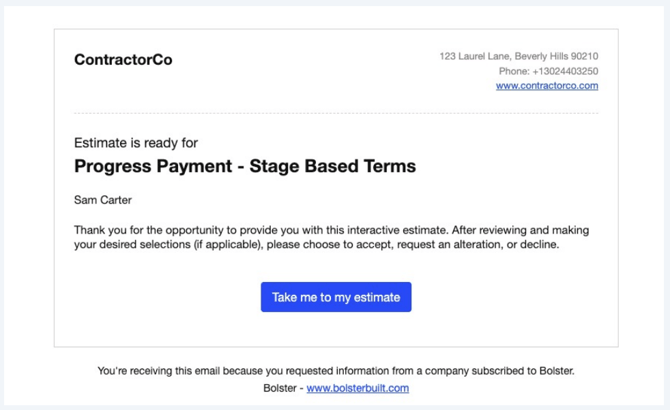Screen dimensions: 670x410
Task: Click the Progress Payment - Stage Based Terms heading
Action: [244, 166]
